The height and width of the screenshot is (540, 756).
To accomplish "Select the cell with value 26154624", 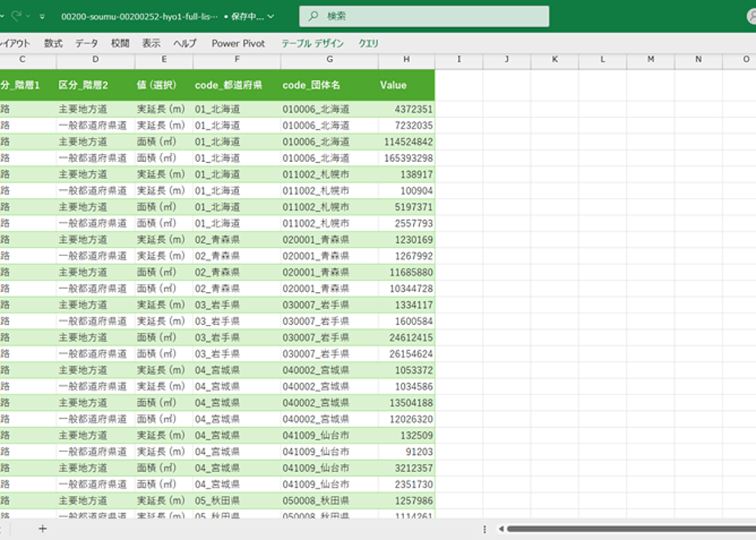I will click(407, 354).
